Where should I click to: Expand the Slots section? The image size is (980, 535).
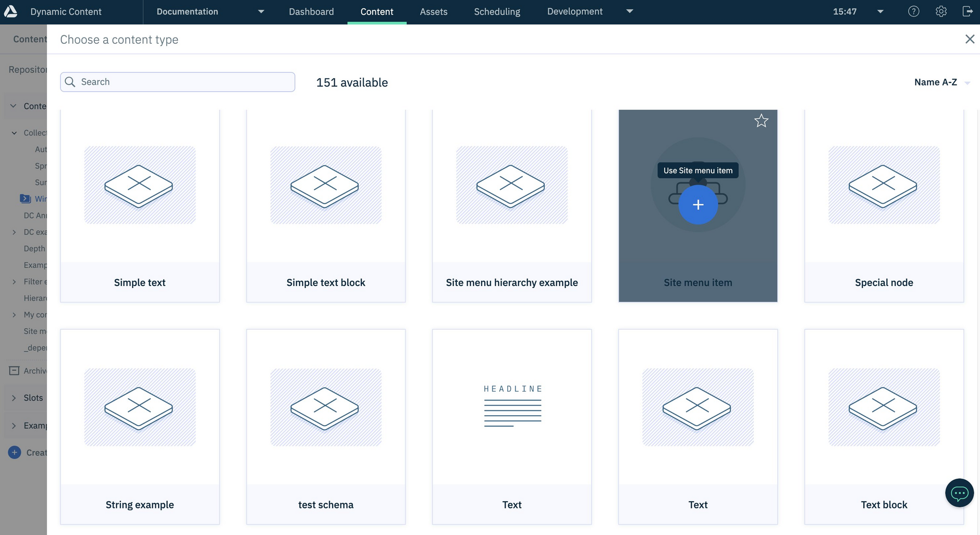pos(14,397)
